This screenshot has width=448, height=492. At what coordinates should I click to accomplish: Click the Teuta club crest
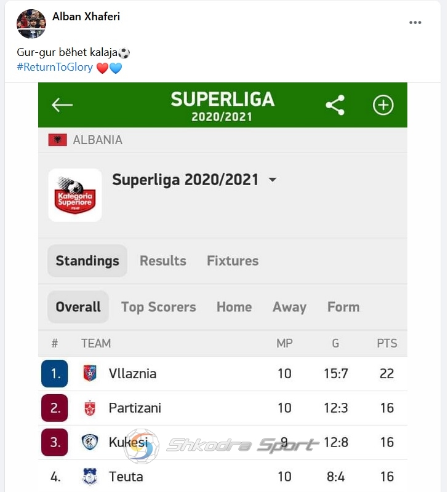(90, 476)
